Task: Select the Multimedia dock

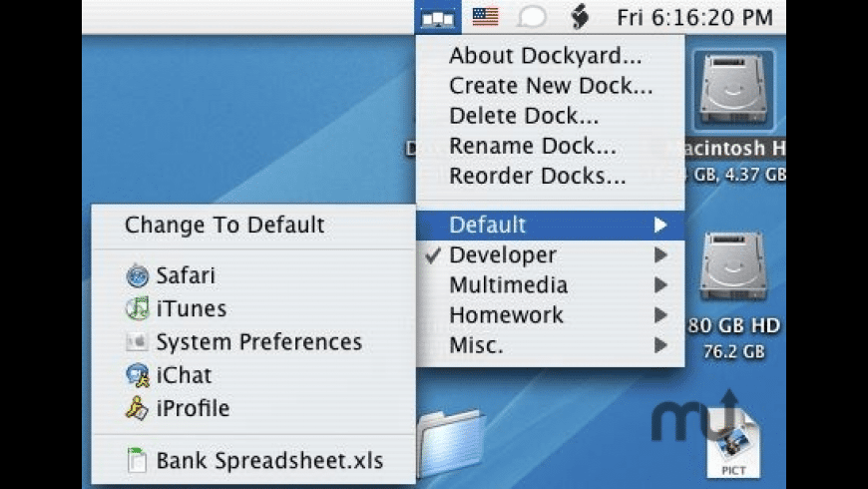Action: tap(551, 284)
